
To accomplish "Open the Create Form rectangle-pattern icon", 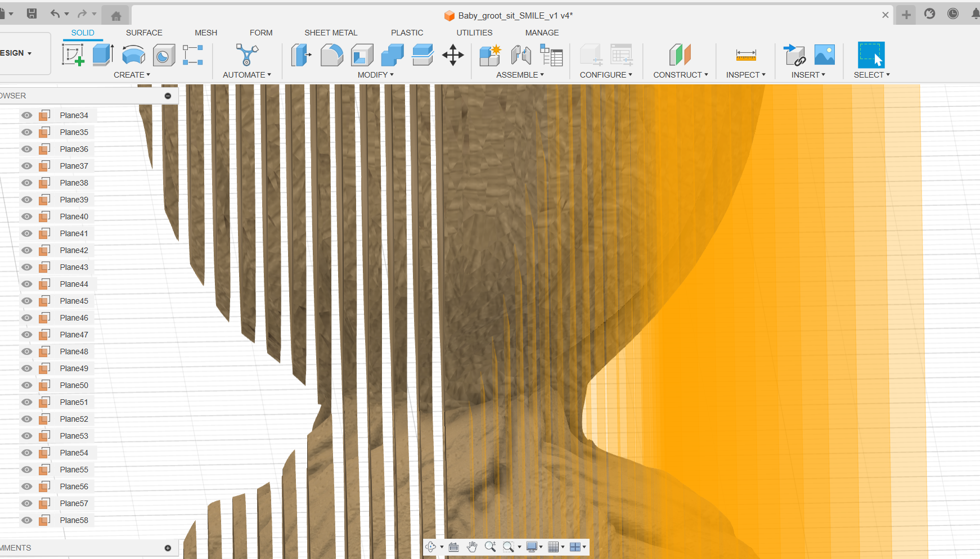I will click(193, 55).
